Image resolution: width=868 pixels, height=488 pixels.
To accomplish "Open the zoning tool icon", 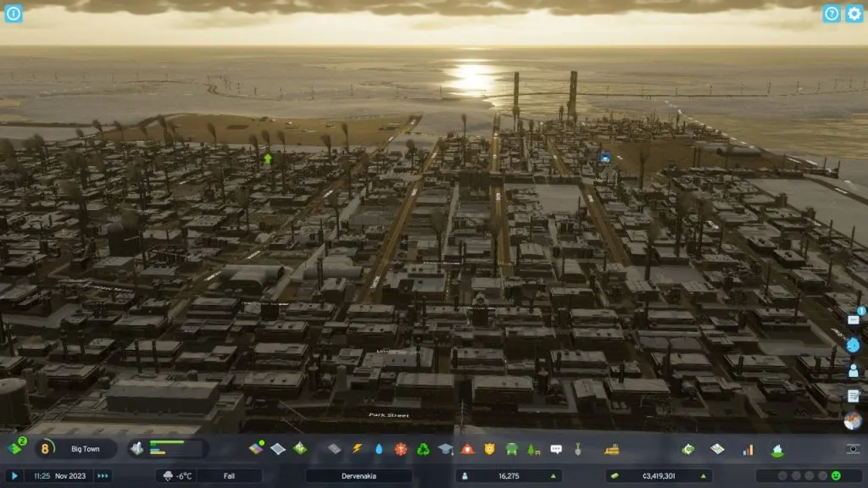I will 256,448.
